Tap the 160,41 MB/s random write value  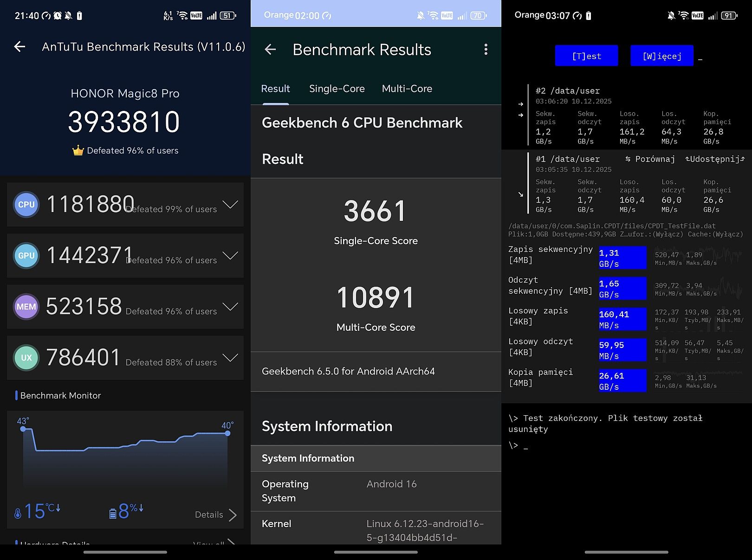coord(622,319)
